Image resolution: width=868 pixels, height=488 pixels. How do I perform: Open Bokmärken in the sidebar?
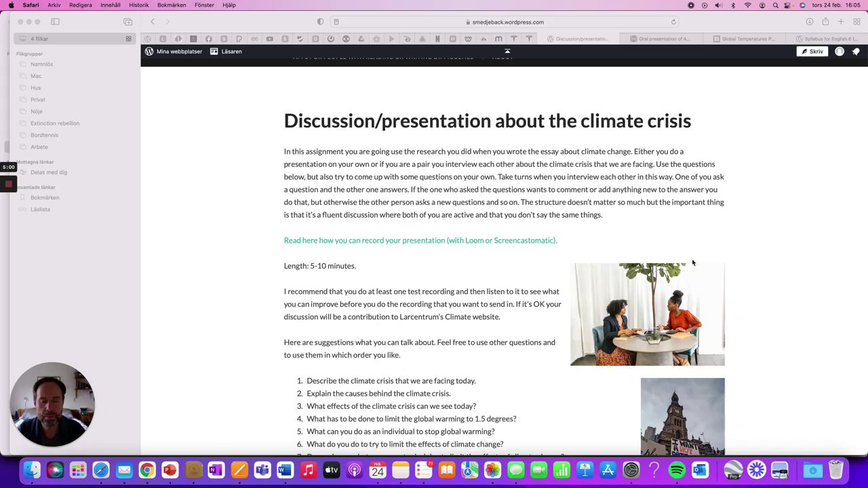(45, 198)
